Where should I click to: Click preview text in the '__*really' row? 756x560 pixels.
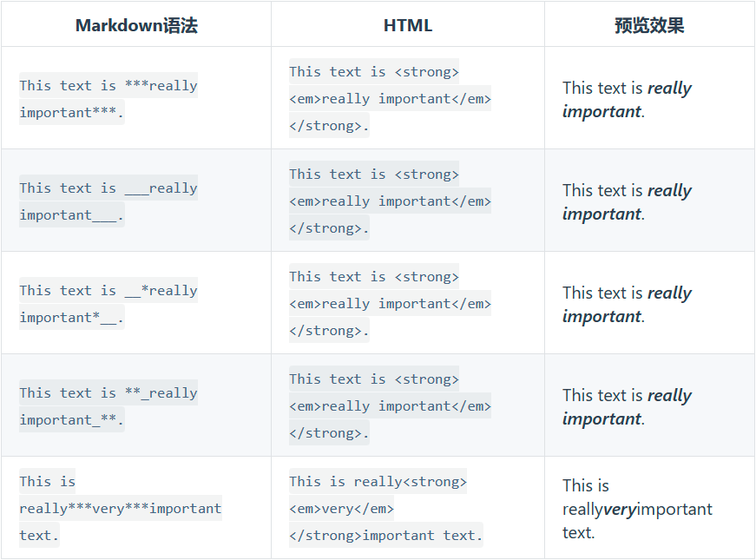[627, 305]
